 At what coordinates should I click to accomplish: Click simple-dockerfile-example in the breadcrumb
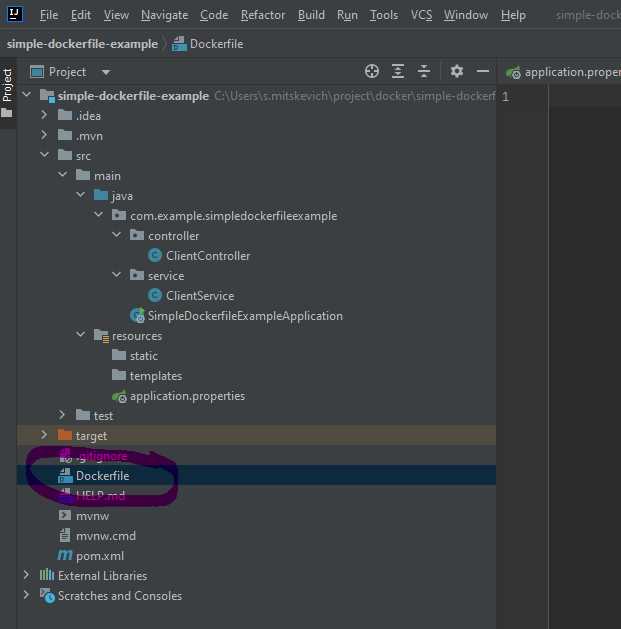coord(82,44)
